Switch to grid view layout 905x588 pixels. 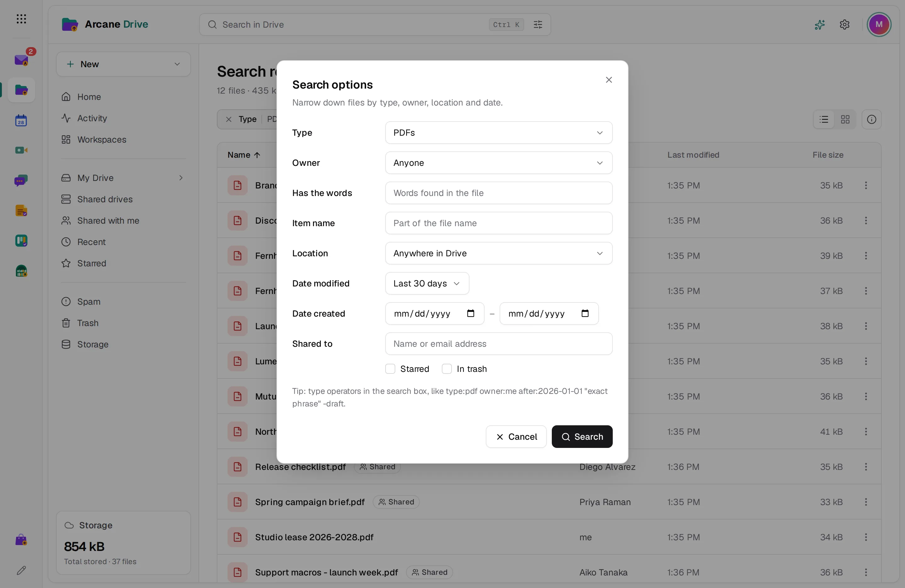click(845, 119)
